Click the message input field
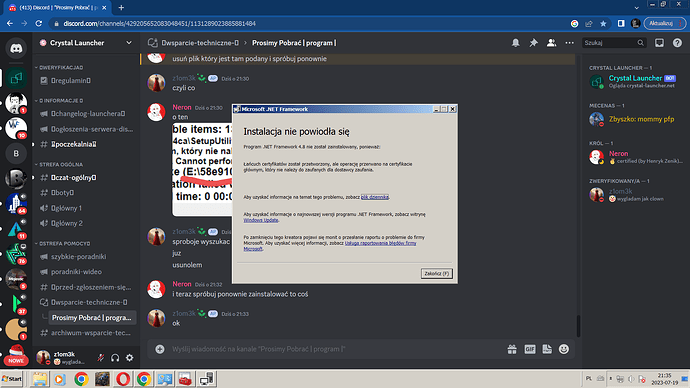 (x=334, y=349)
